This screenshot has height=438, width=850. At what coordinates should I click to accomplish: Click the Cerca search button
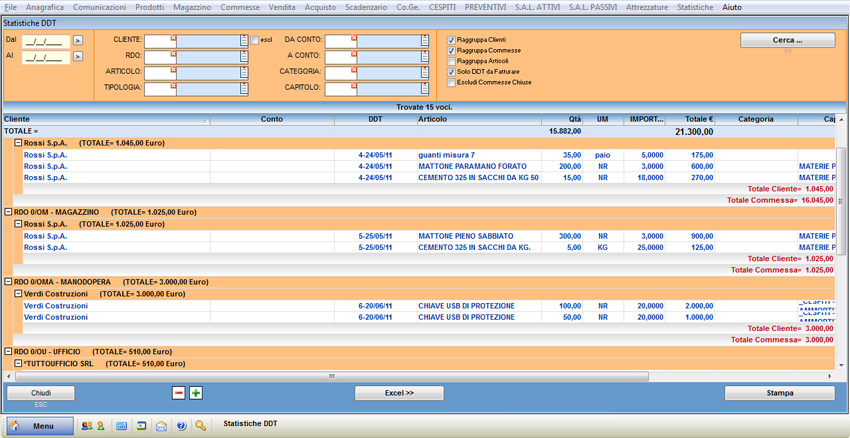(x=787, y=41)
